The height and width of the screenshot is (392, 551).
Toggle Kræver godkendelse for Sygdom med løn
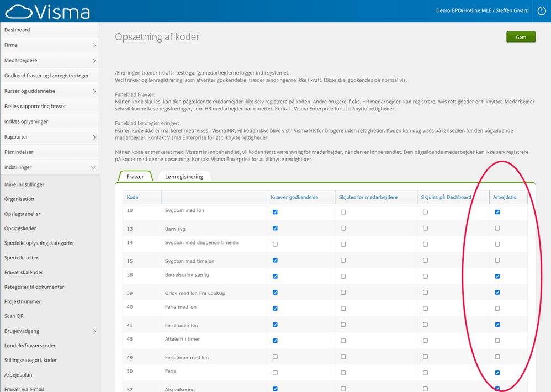pos(275,212)
